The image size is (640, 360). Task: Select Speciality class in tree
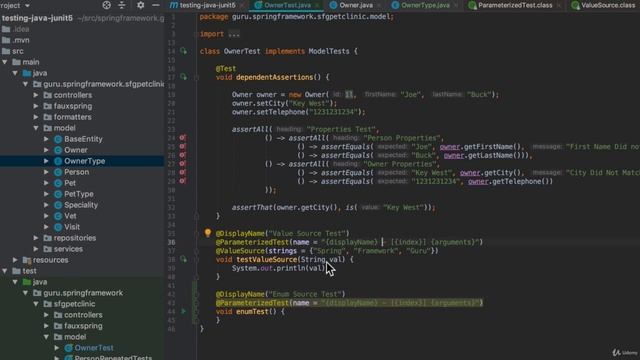81,205
